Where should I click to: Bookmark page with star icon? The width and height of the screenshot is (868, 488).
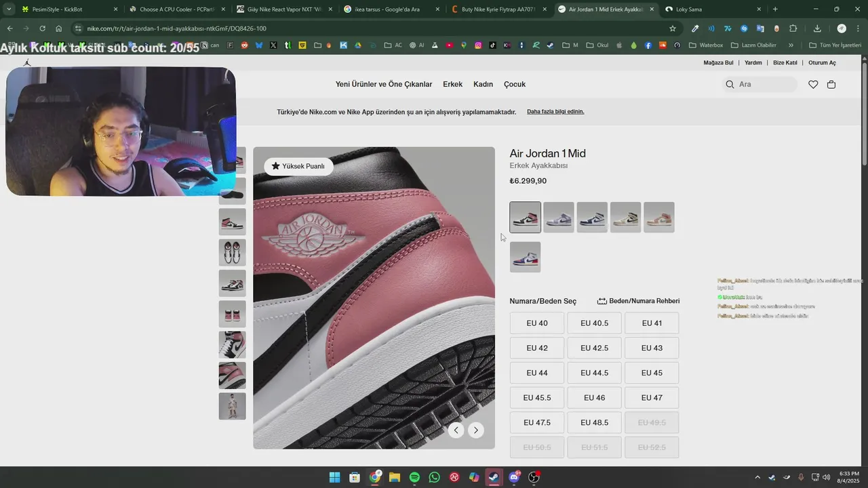pos(673,28)
